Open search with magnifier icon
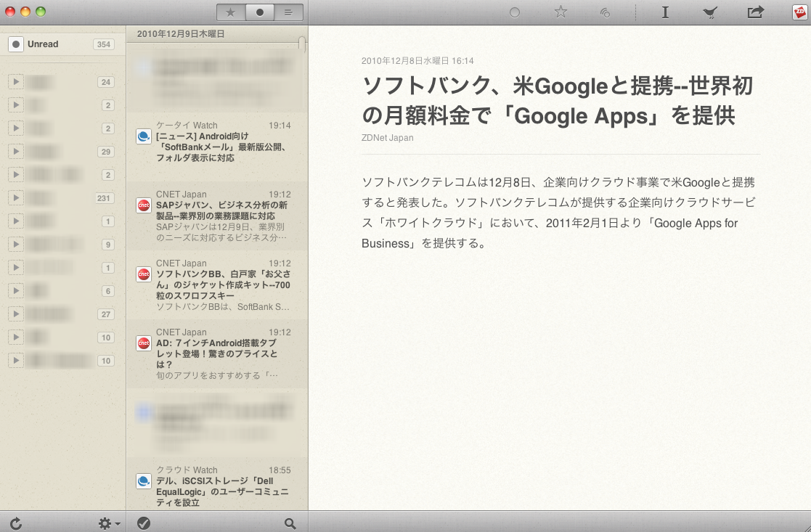 (290, 523)
